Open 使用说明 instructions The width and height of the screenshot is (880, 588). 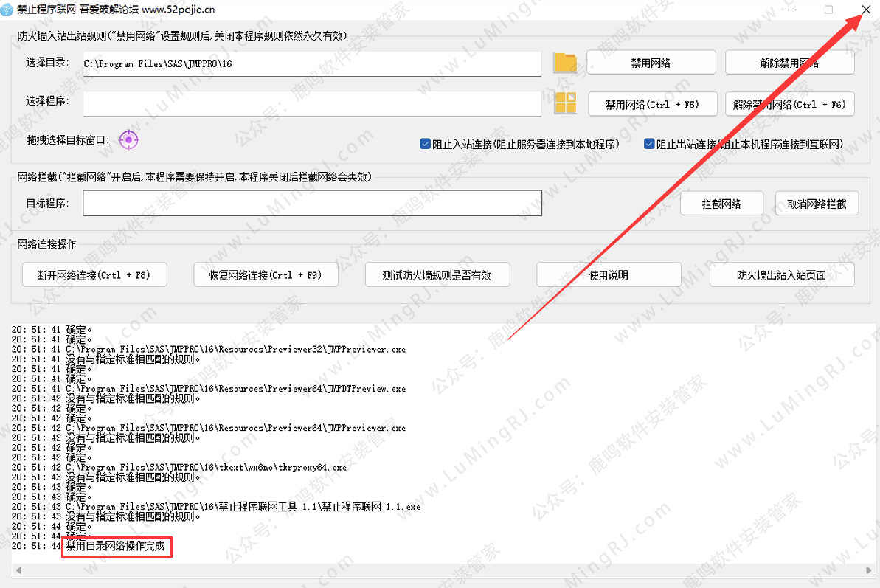pyautogui.click(x=609, y=275)
